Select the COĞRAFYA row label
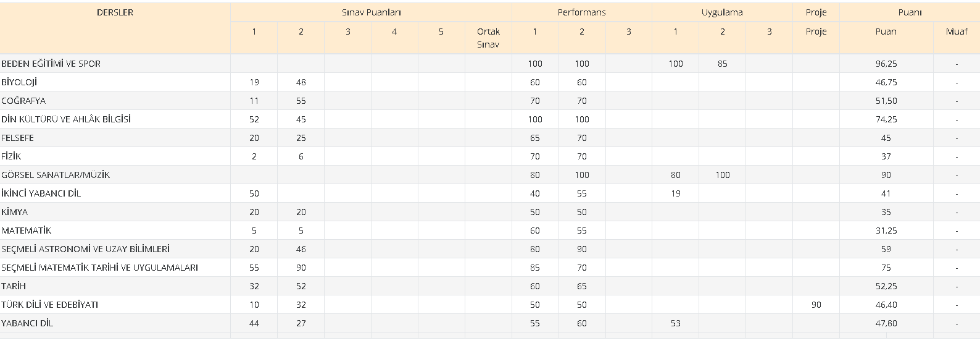The height and width of the screenshot is (343, 980). coord(23,101)
